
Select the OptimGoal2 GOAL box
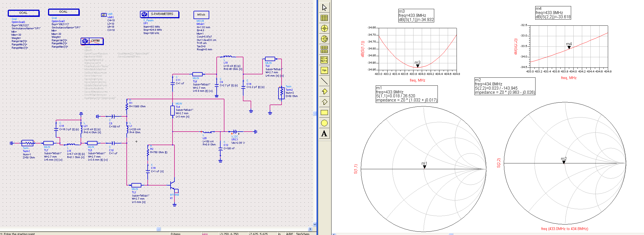[23, 13]
